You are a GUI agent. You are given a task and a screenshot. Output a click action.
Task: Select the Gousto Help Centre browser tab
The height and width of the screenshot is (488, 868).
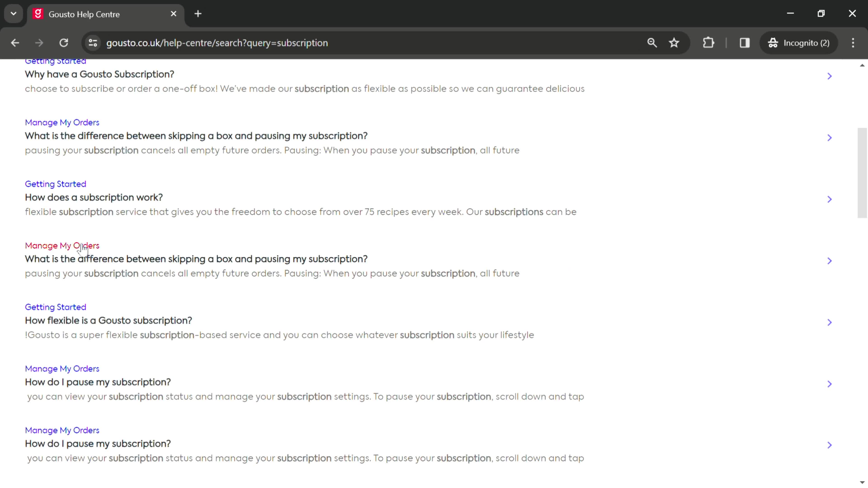tap(106, 14)
